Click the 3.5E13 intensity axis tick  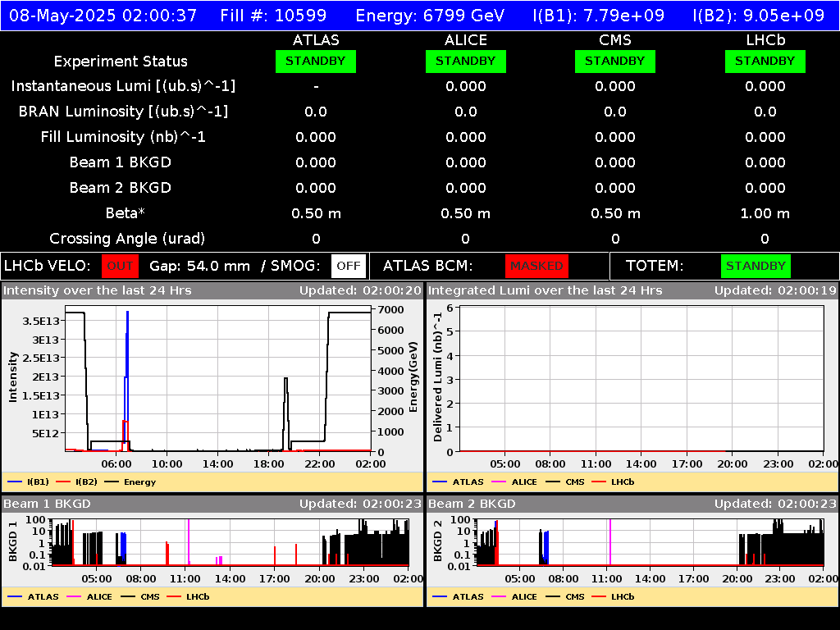coord(41,322)
